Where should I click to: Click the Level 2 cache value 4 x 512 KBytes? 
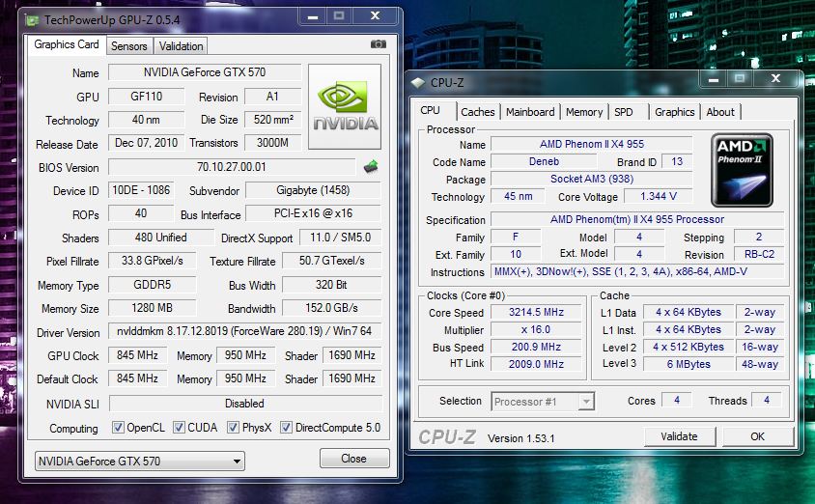(x=689, y=347)
